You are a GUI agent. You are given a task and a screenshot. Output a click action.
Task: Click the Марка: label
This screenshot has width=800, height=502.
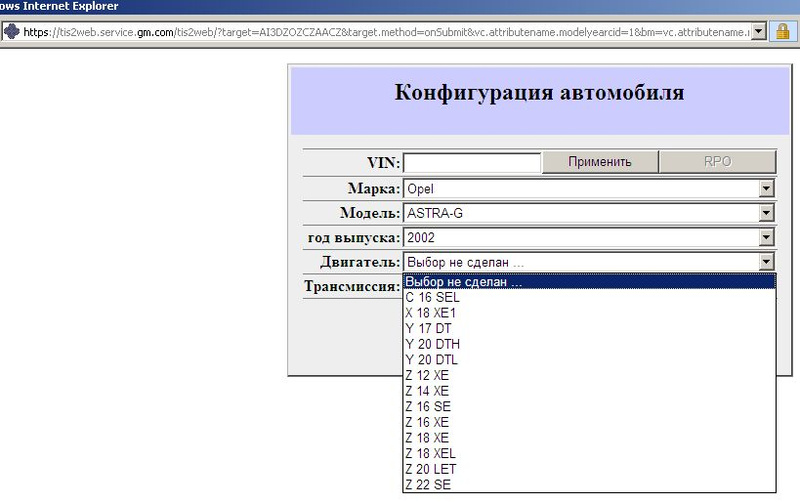pyautogui.click(x=374, y=189)
